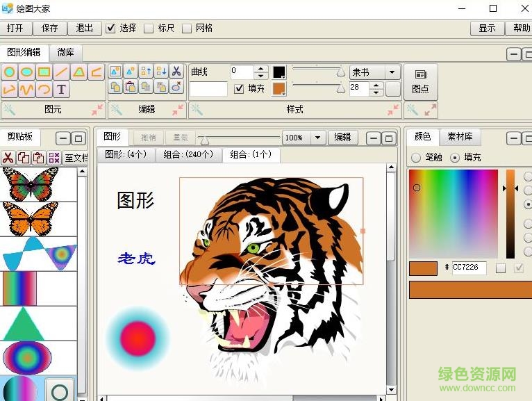
Task: Toggle the 标尺 ruler checkbox
Action: pyautogui.click(x=149, y=28)
